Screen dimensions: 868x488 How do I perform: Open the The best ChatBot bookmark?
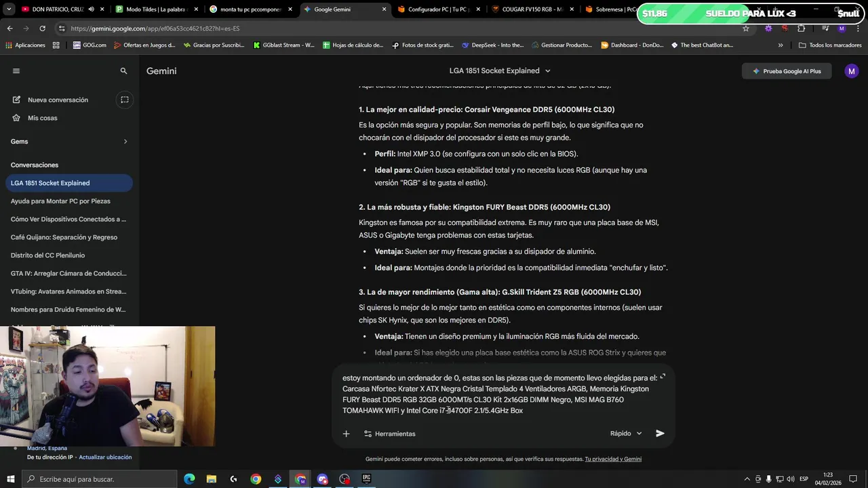coord(702,45)
